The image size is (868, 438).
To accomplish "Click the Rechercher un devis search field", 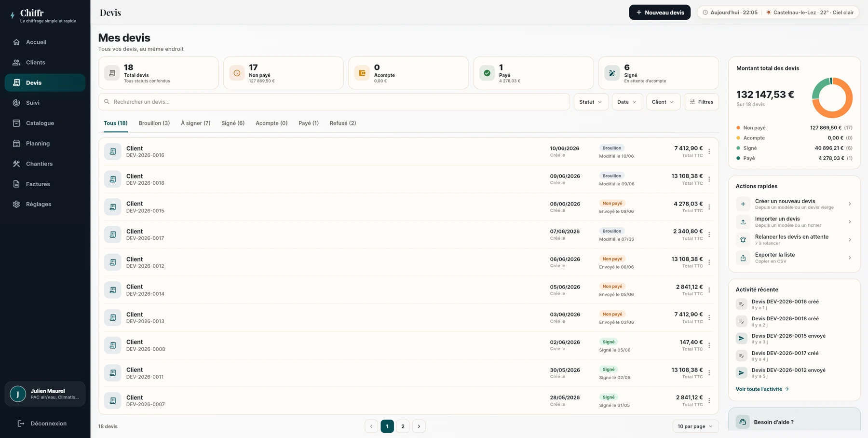I will pyautogui.click(x=334, y=102).
